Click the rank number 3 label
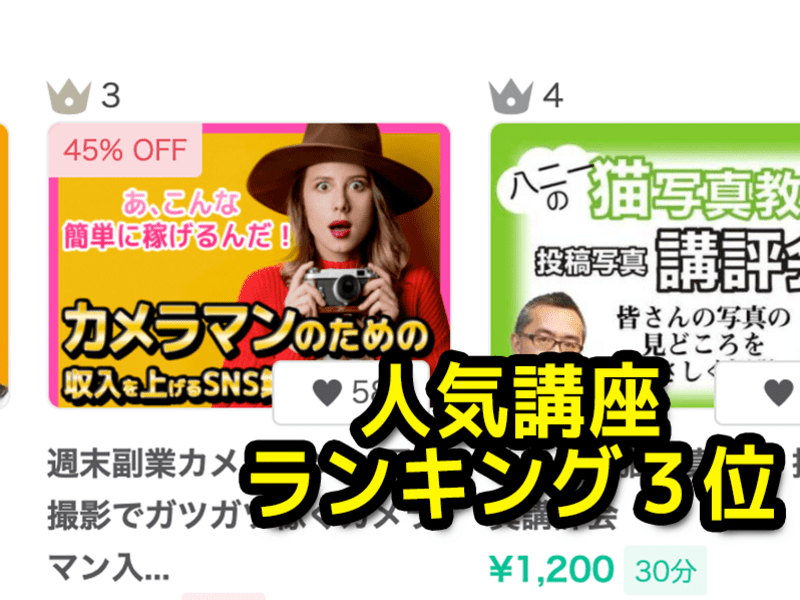 111,96
